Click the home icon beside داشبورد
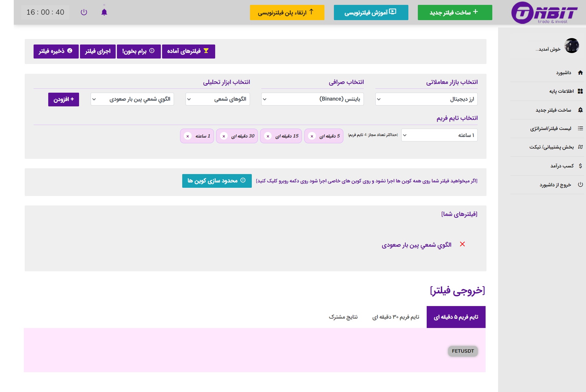Screen dimensions: 586x392 (580, 73)
